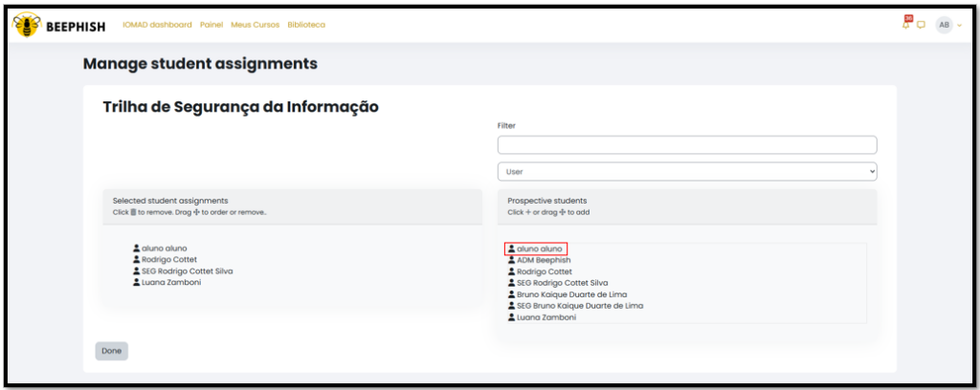Select Luana Zamboni in selected assignments list
The width and height of the screenshot is (980, 390).
172,282
